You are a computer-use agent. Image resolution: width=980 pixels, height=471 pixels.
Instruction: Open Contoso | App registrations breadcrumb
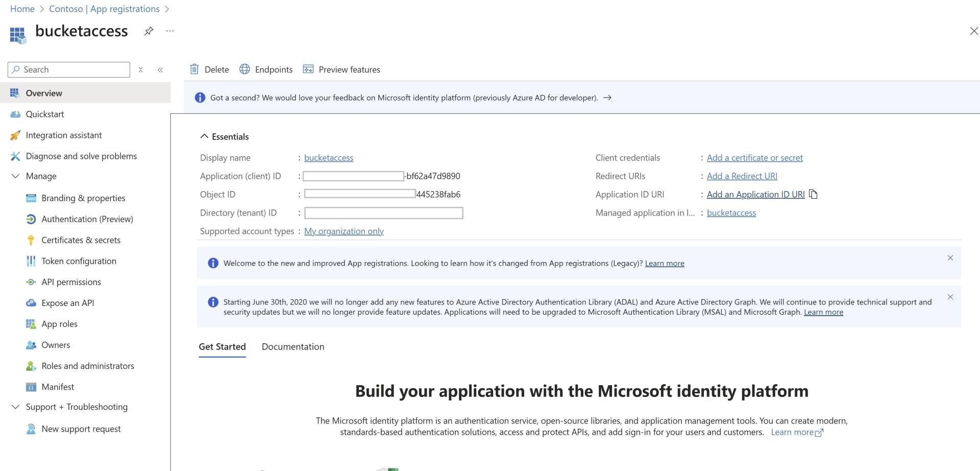(104, 9)
